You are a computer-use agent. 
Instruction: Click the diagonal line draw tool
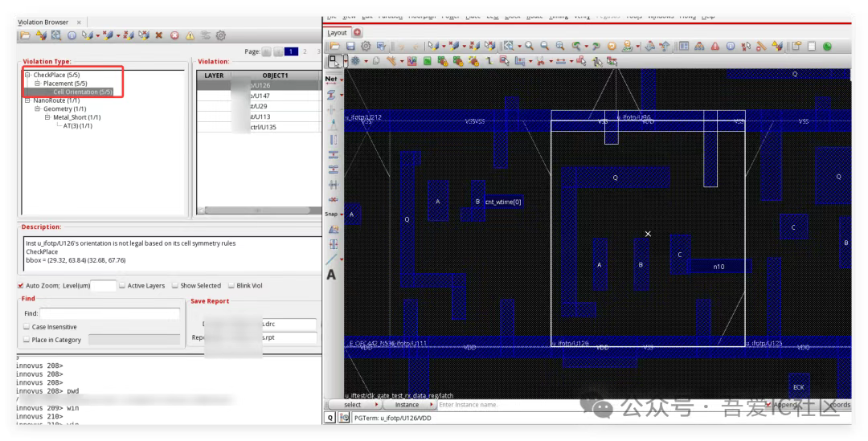pyautogui.click(x=332, y=259)
